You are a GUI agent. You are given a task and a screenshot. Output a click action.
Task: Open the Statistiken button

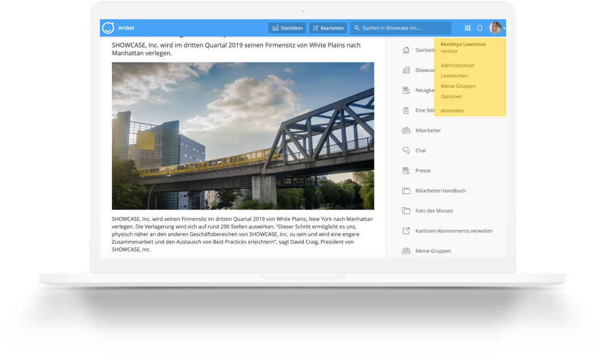click(287, 28)
